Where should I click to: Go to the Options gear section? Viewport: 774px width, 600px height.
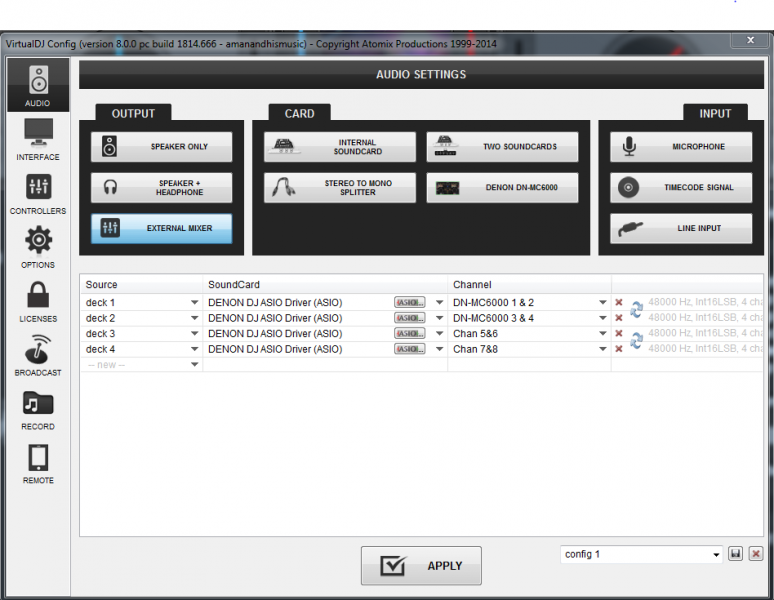point(38,247)
